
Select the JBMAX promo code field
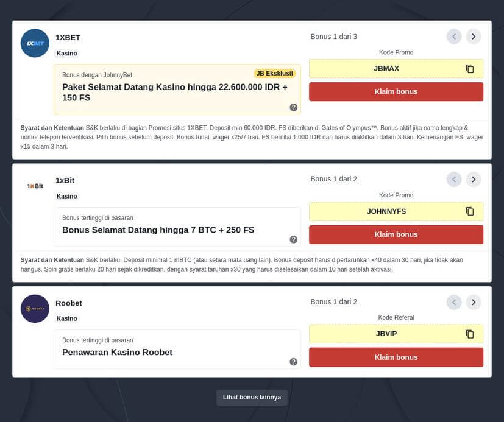coord(386,69)
